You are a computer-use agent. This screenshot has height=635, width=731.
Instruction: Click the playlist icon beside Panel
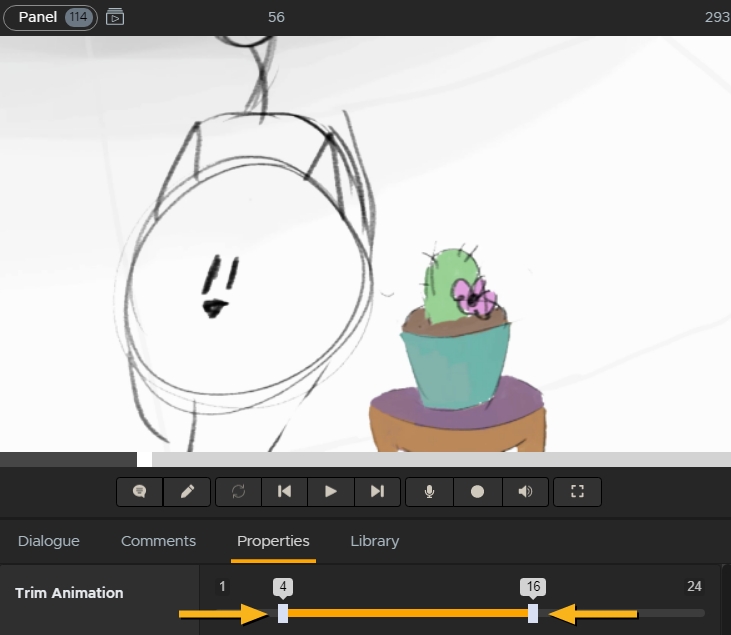click(115, 17)
